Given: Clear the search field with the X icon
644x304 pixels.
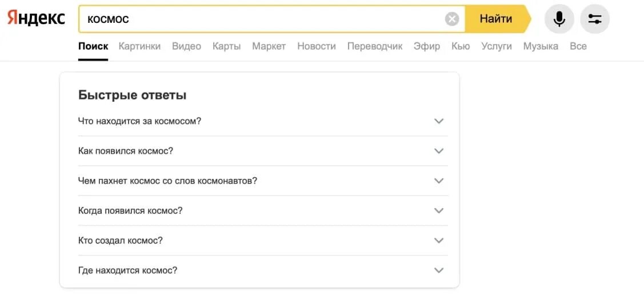Looking at the screenshot, I should 452,19.
